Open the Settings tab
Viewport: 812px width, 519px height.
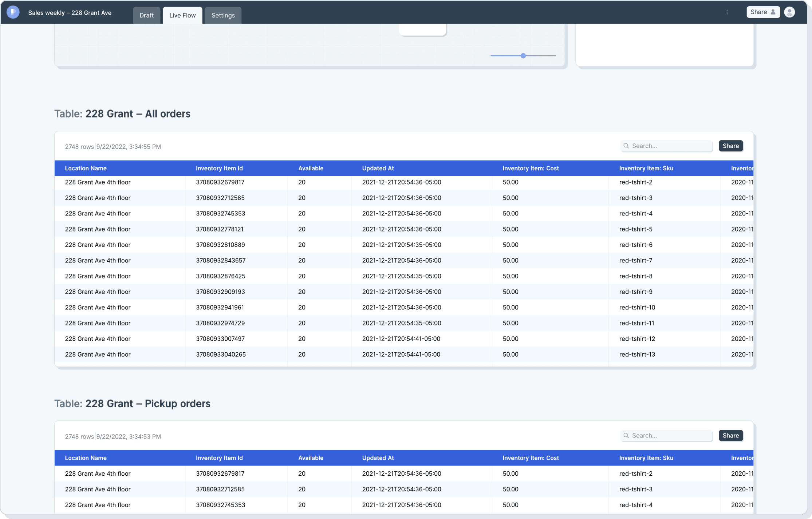[223, 15]
